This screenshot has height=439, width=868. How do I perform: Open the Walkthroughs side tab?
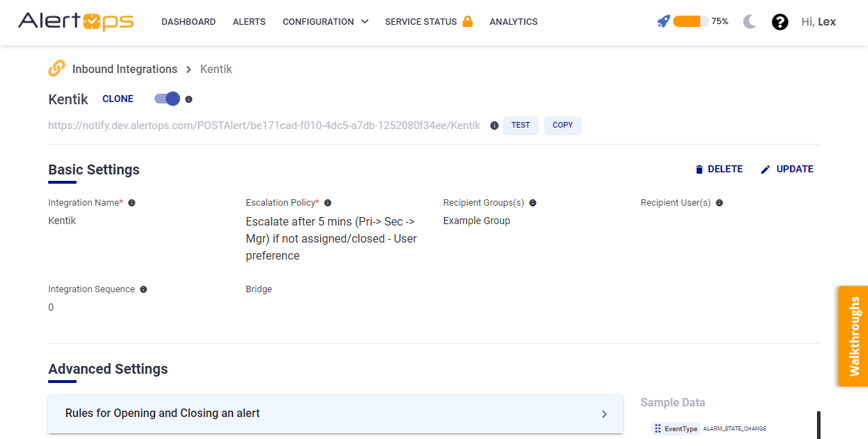coord(853,336)
